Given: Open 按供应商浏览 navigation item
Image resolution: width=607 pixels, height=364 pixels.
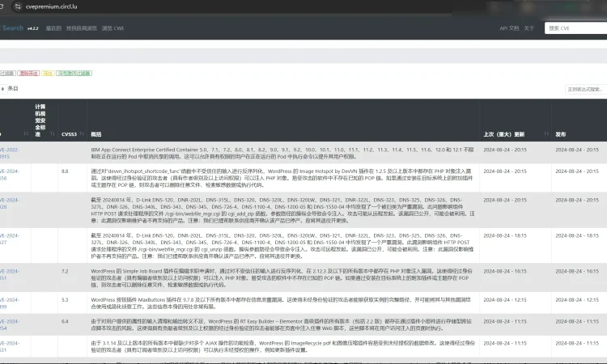Looking at the screenshot, I should (82, 28).
